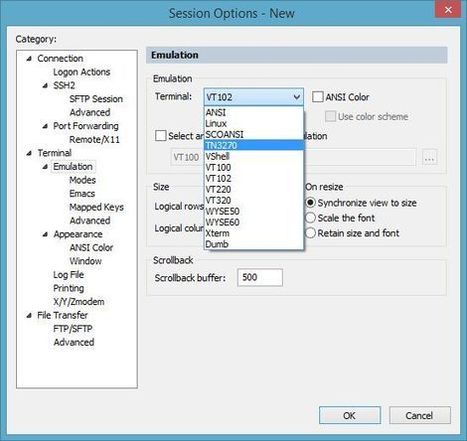
Task: Collapse the Connection tree node
Action: pyautogui.click(x=29, y=59)
